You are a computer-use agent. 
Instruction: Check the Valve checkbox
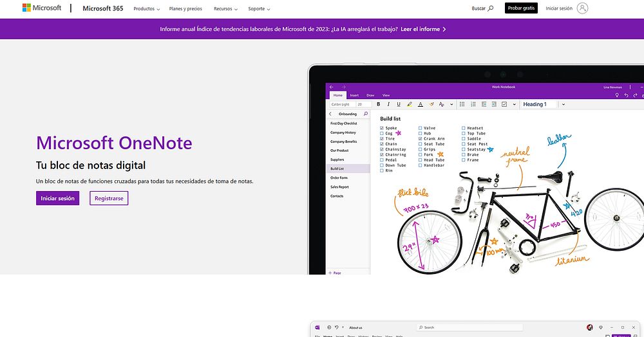(x=420, y=128)
